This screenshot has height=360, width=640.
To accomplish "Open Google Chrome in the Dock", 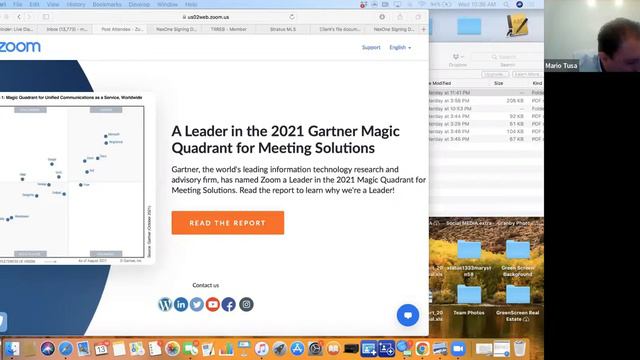I will pos(422,349).
